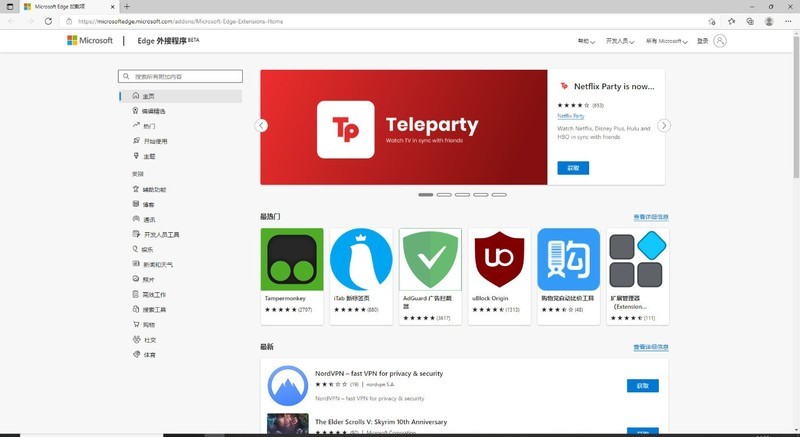
Task: Open the Favorites list icon
Action: pos(731,21)
